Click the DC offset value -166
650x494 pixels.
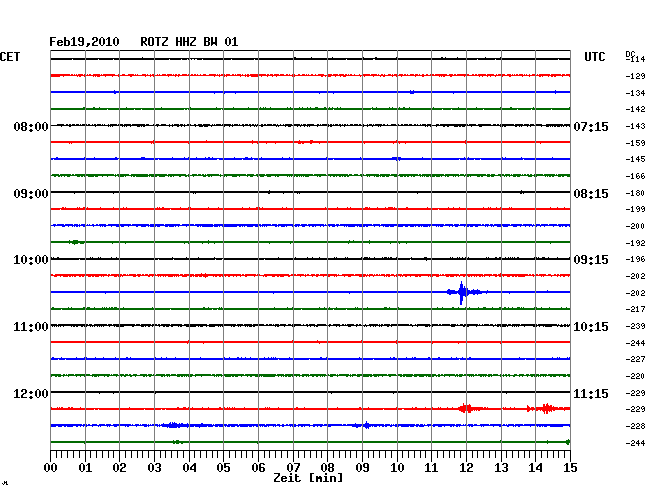[x=635, y=177]
